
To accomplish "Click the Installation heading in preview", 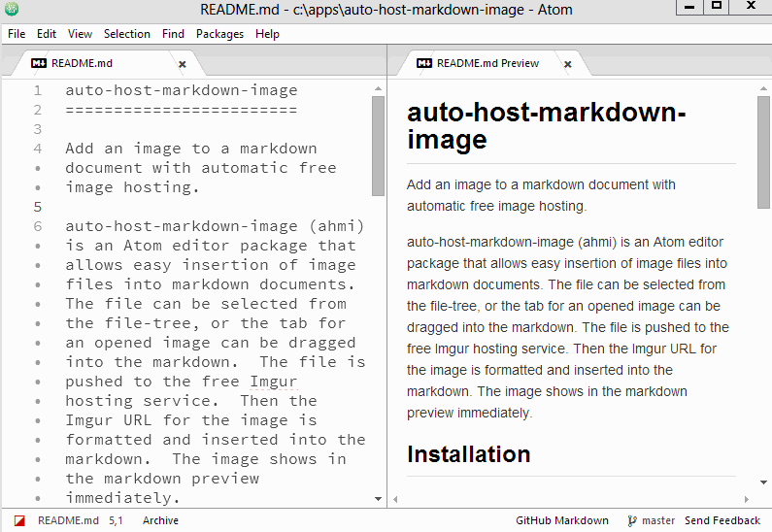I will coord(469,454).
